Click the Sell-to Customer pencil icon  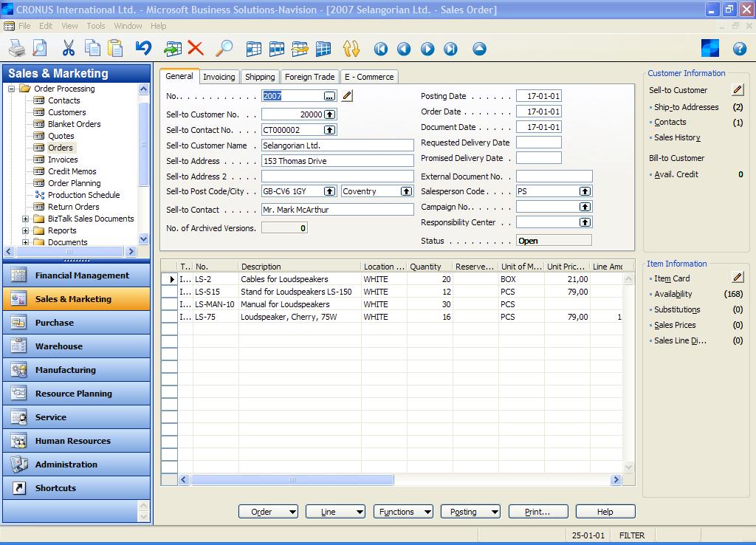tap(738, 89)
